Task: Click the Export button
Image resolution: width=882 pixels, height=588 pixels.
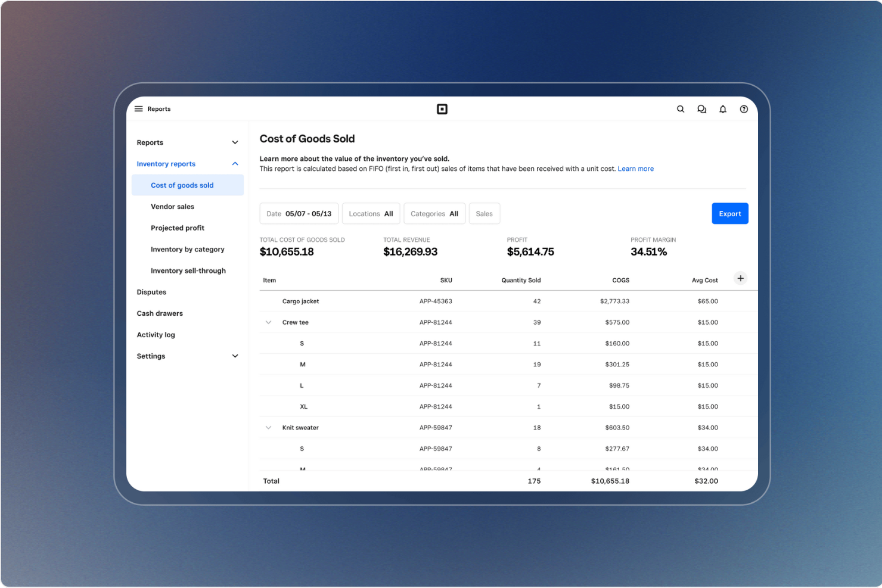Action: pyautogui.click(x=730, y=213)
